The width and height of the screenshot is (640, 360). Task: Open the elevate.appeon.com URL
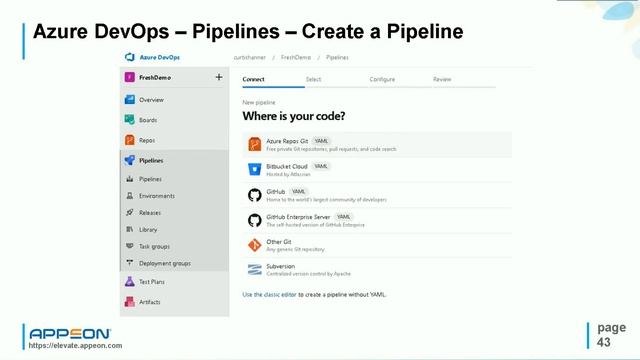(x=75, y=345)
